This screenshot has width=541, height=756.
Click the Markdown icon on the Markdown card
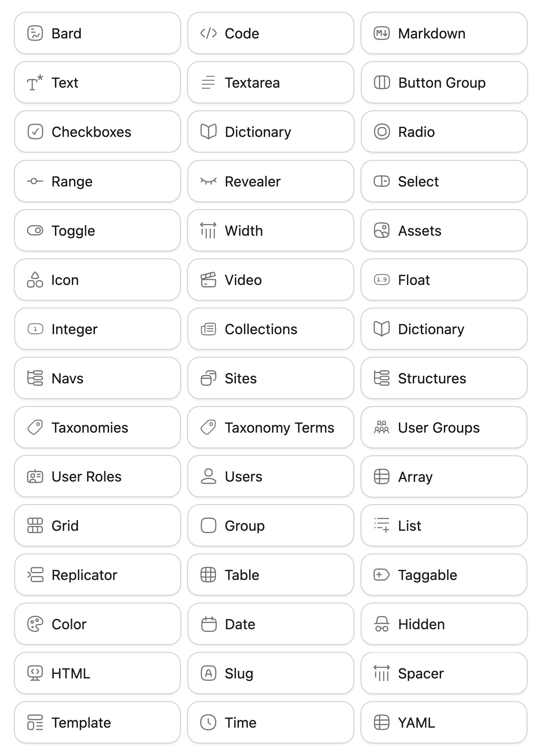381,33
